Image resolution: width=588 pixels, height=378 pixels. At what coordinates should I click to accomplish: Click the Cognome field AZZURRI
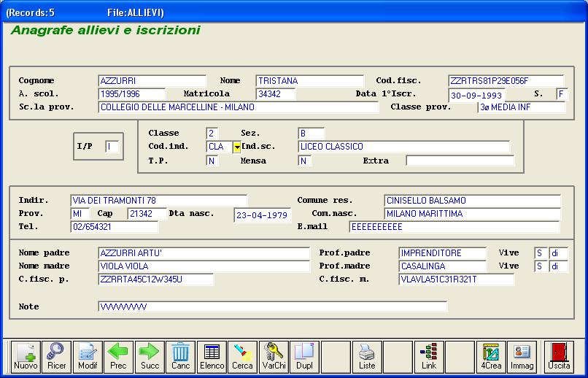click(152, 80)
